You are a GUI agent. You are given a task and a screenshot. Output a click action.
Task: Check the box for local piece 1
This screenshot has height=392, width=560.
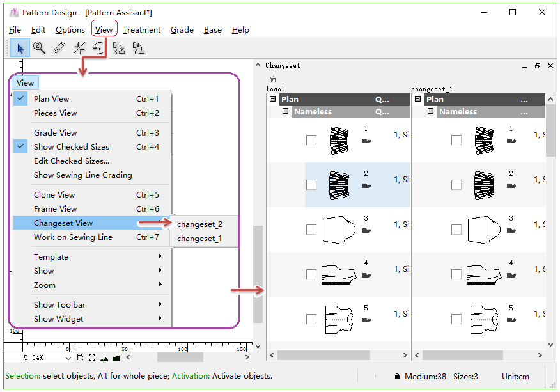click(x=311, y=140)
